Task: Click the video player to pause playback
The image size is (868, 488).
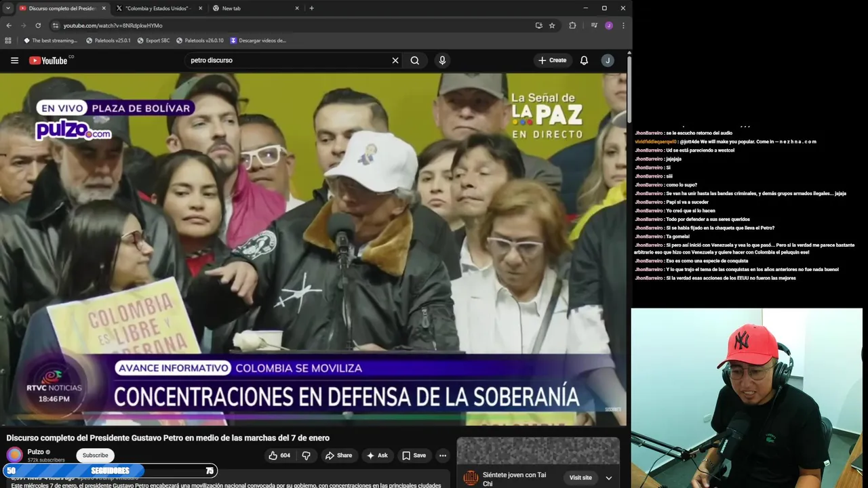Action: (x=313, y=249)
